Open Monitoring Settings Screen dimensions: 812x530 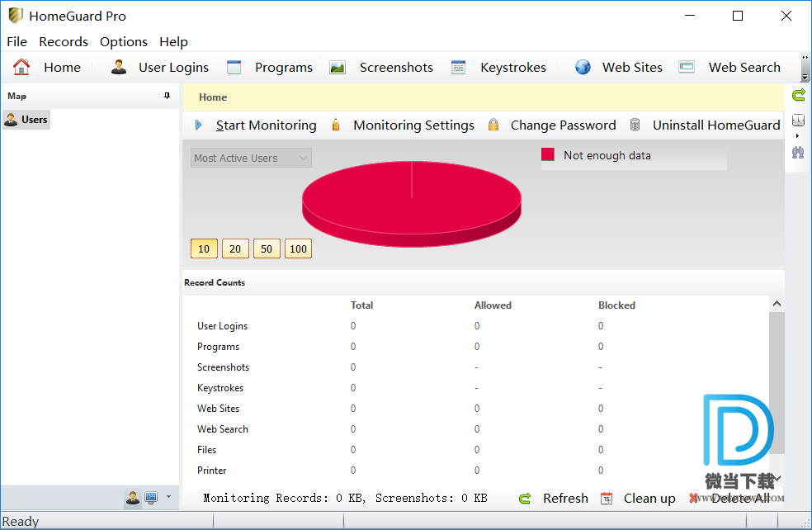413,125
